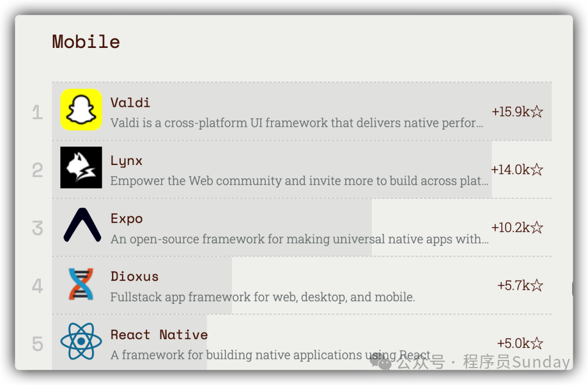
Task: Select the Mobile category heading
Action: pyautogui.click(x=86, y=42)
